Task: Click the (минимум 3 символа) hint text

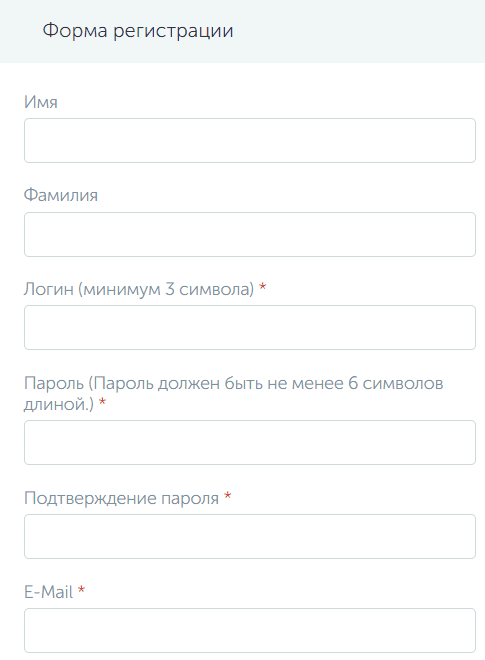Action: [x=166, y=290]
